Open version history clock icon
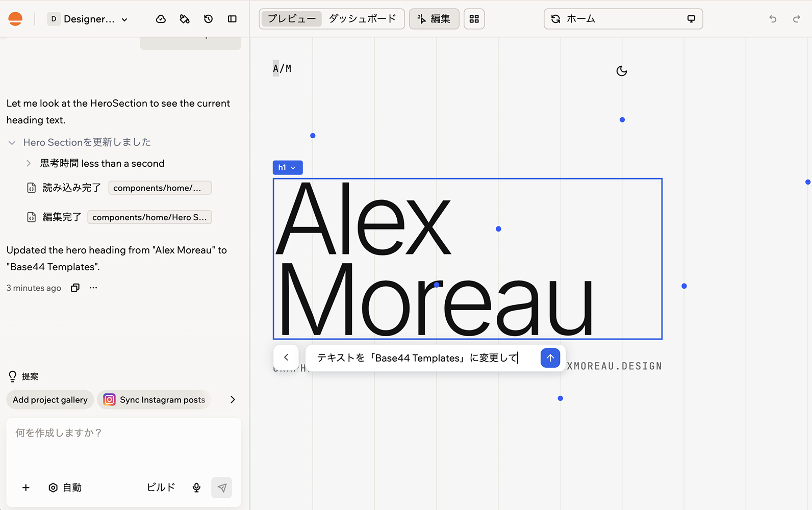Image resolution: width=812 pixels, height=510 pixels. [x=208, y=19]
